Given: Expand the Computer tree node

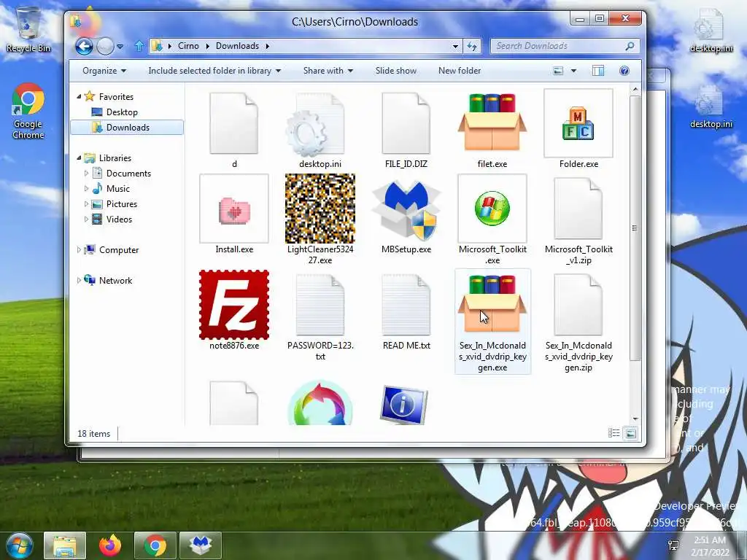Looking at the screenshot, I should [x=79, y=249].
